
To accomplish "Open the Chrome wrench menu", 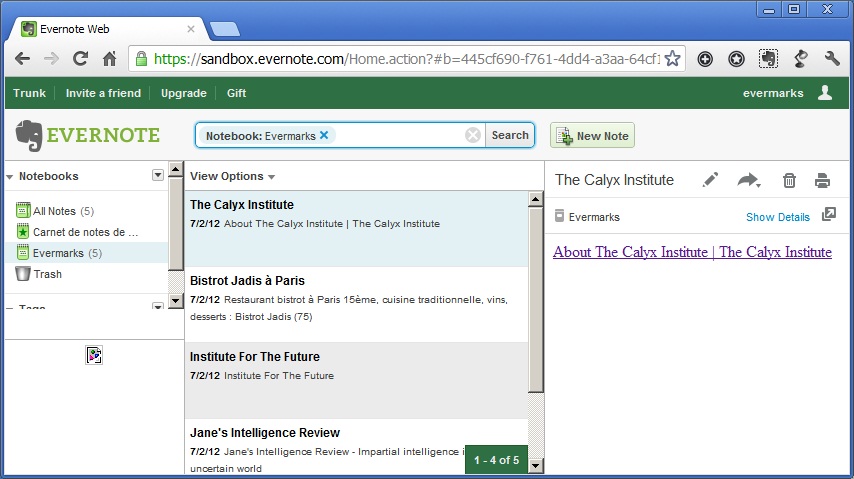I will 832,58.
